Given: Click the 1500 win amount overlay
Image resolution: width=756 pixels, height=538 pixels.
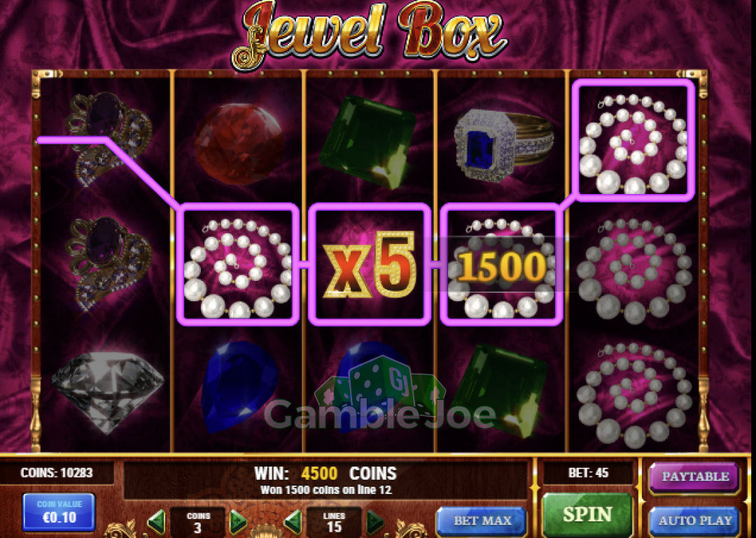Looking at the screenshot, I should (x=501, y=266).
